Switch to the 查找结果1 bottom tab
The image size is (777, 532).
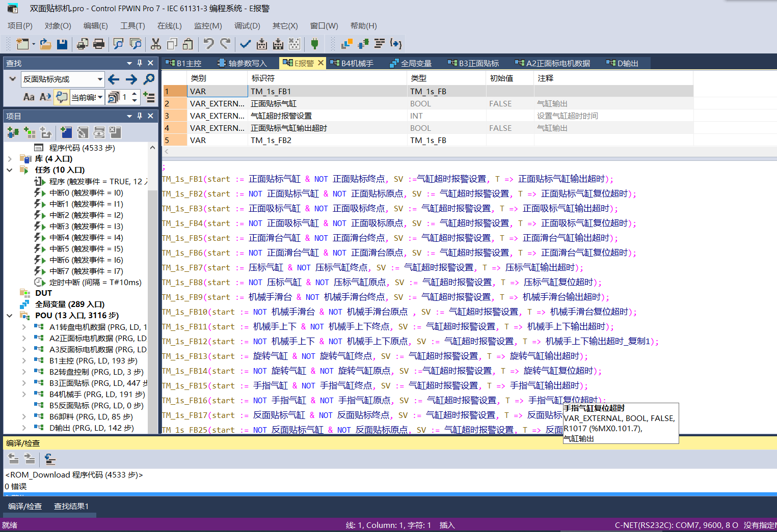pos(71,506)
